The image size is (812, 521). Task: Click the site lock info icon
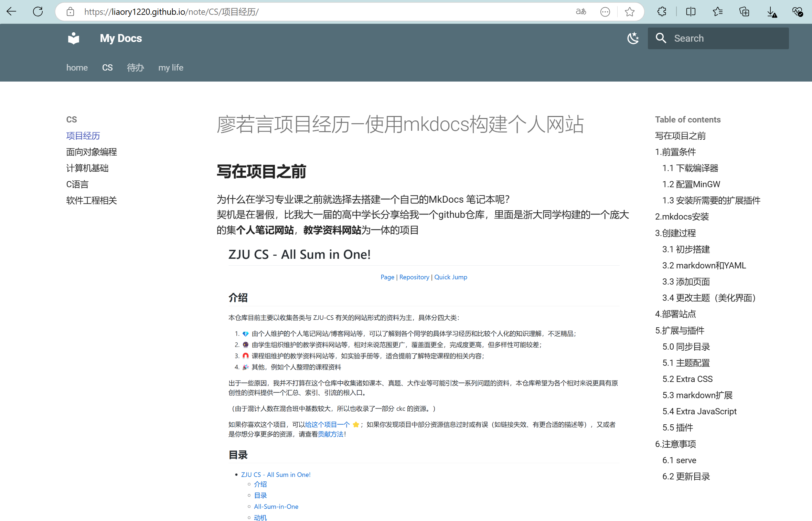70,12
